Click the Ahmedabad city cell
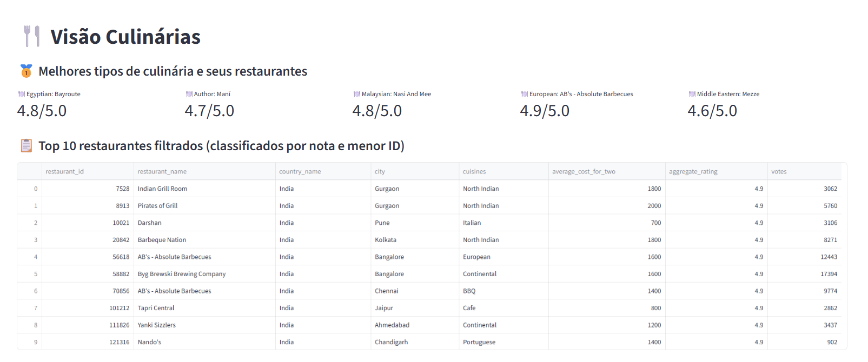The height and width of the screenshot is (362, 868). pos(415,325)
